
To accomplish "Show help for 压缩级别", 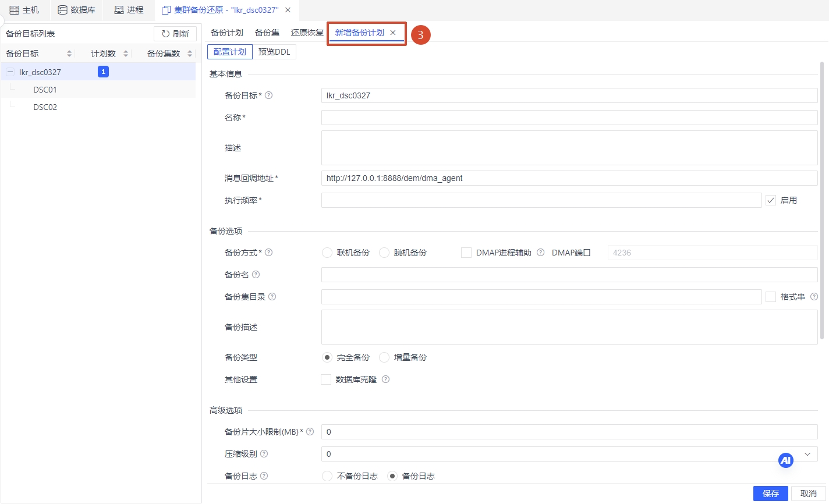I will click(x=264, y=454).
